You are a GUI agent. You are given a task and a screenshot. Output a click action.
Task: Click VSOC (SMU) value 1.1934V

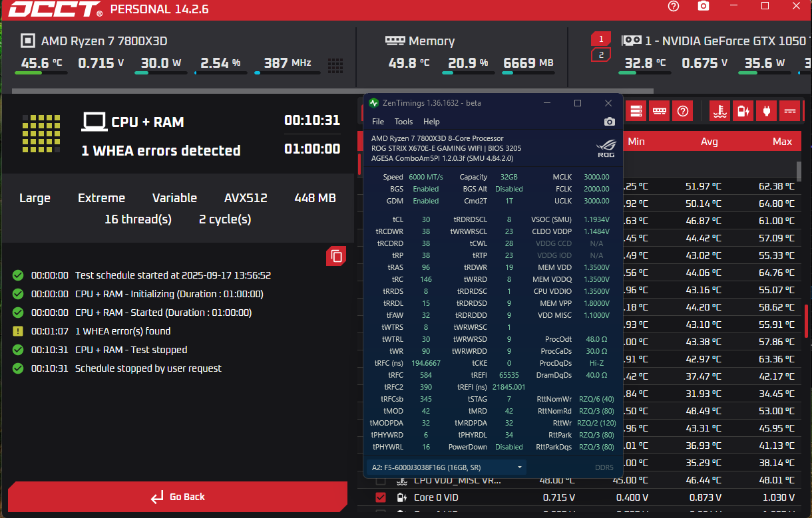pyautogui.click(x=597, y=219)
